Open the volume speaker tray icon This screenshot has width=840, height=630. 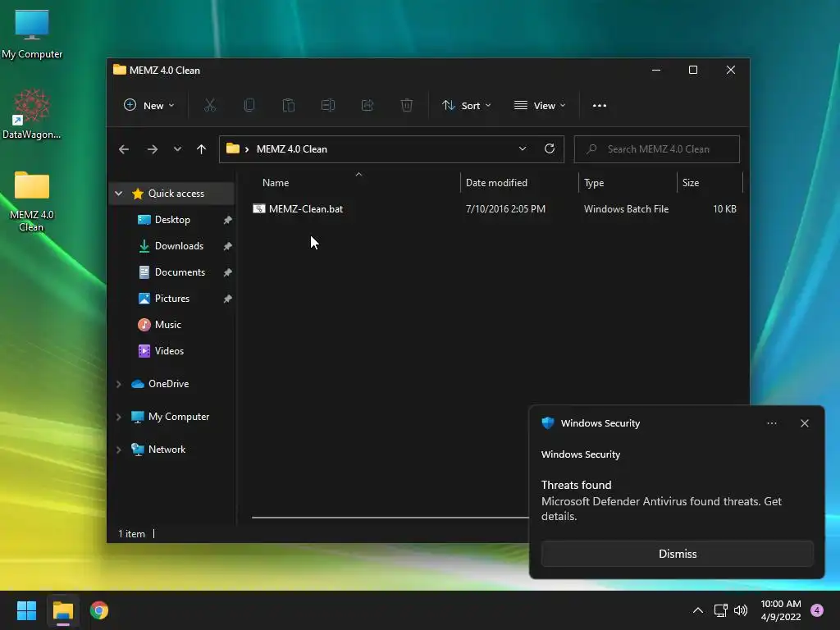(741, 610)
